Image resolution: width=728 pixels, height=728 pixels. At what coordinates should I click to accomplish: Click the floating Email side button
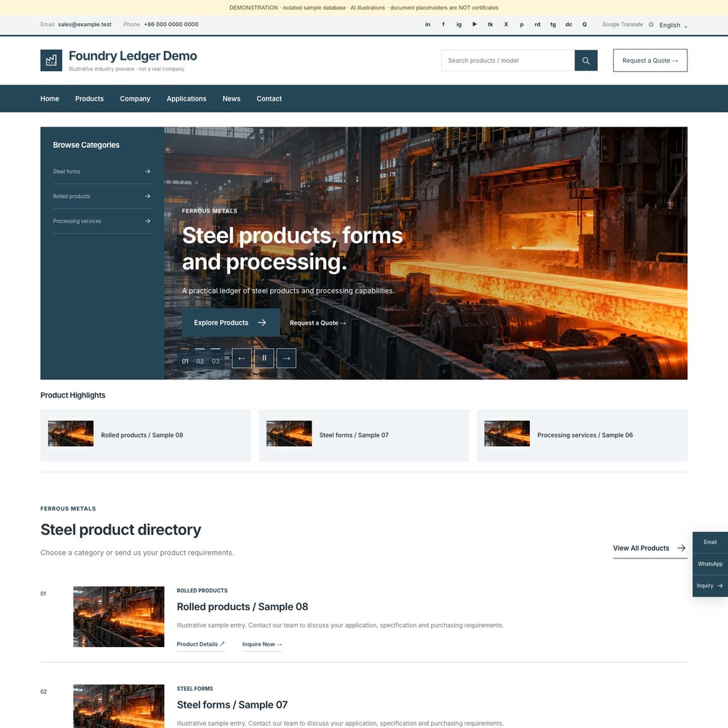tap(711, 542)
